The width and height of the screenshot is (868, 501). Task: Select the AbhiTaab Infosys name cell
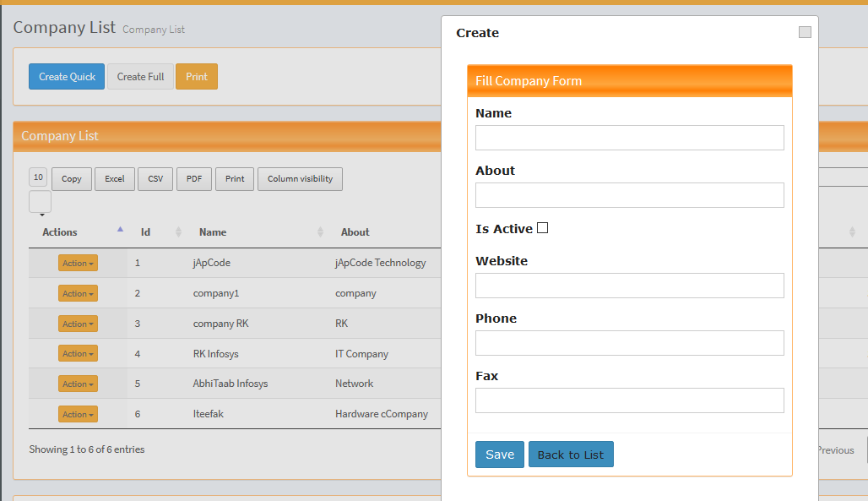click(231, 384)
